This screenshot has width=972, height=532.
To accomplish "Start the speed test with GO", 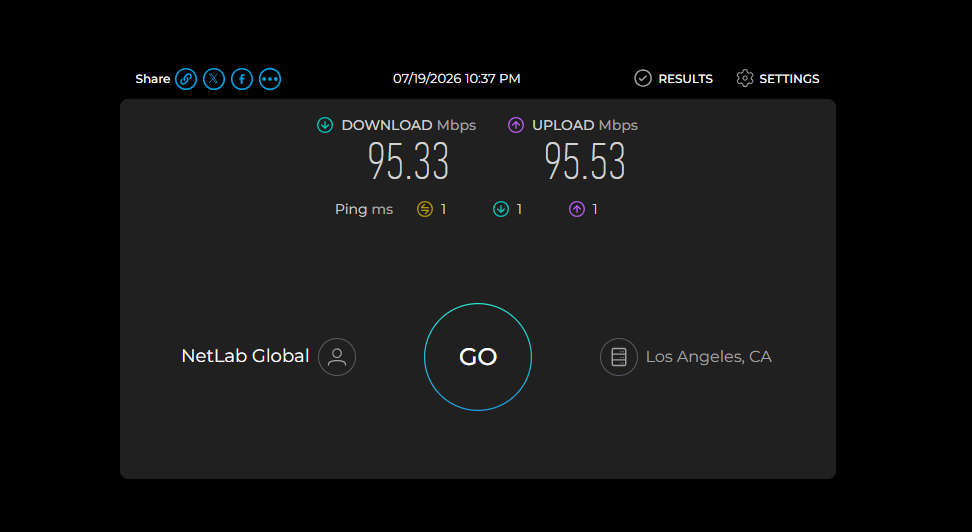I will click(x=478, y=357).
